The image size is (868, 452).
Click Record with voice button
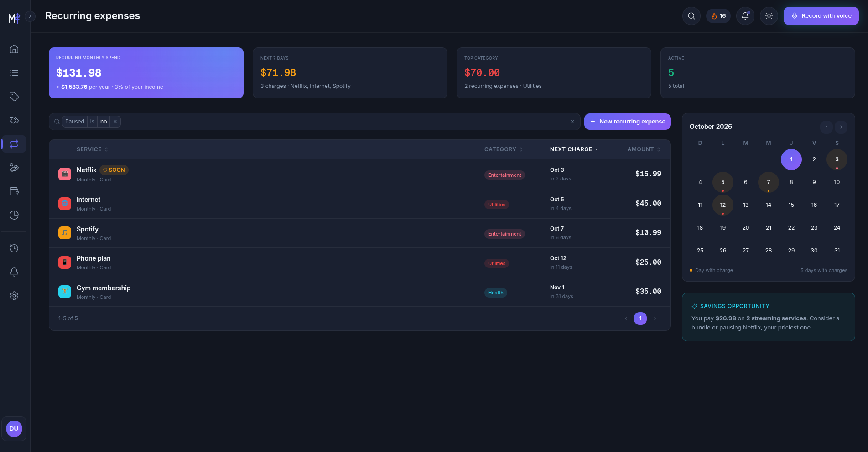(821, 16)
